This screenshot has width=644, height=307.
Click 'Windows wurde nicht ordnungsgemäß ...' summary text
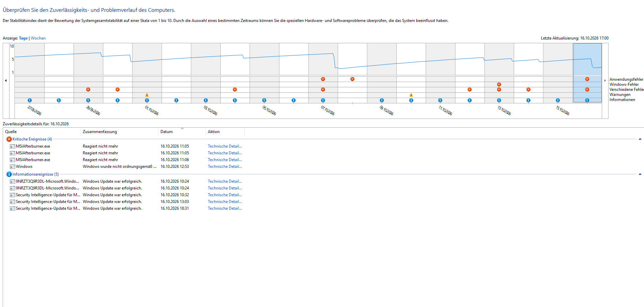click(120, 167)
